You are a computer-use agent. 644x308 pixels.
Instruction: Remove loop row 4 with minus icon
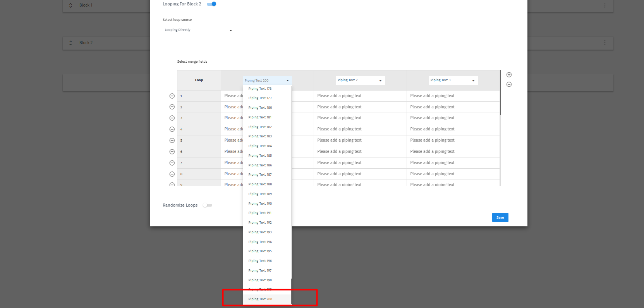point(172,129)
